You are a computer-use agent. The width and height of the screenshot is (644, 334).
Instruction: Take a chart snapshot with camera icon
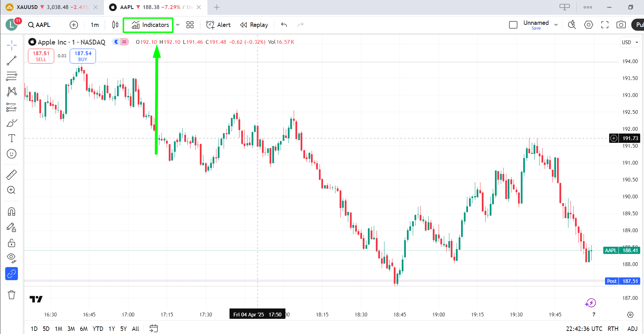pyautogui.click(x=621, y=25)
